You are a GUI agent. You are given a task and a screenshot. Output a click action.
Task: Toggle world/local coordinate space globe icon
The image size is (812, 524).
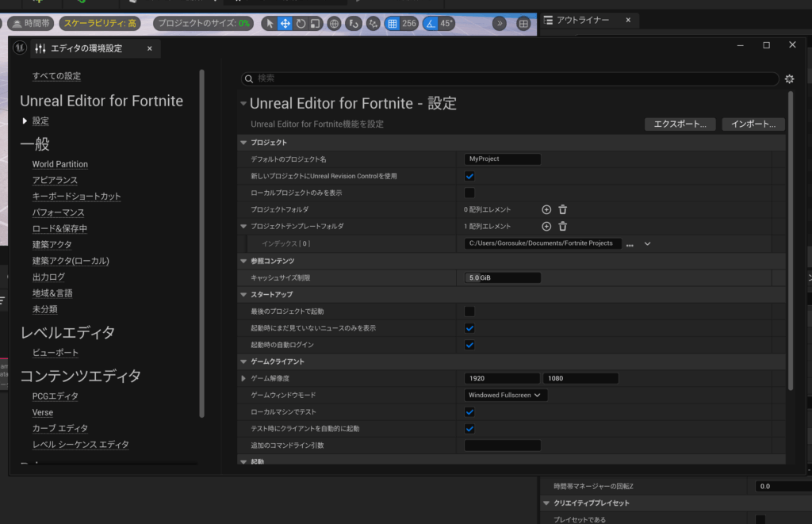coord(335,23)
